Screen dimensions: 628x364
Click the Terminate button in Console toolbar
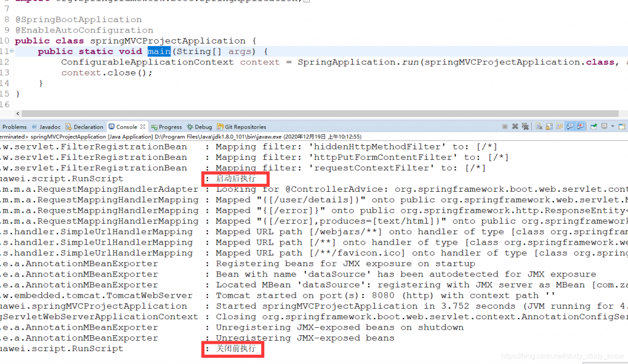(504, 126)
